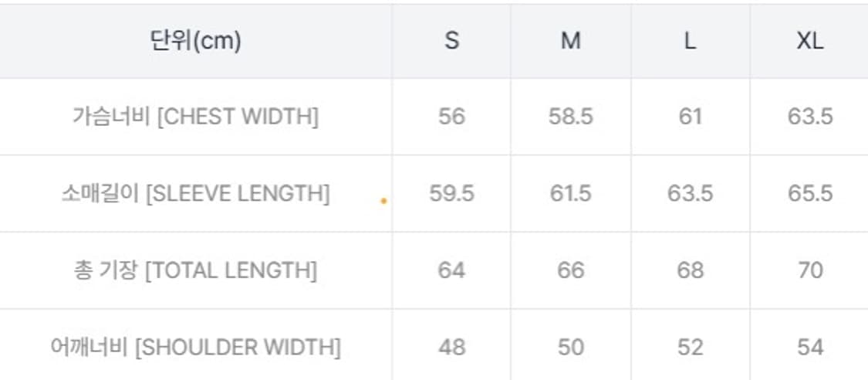
Task: Click sleeve length value 59.5 for S
Action: 451,193
